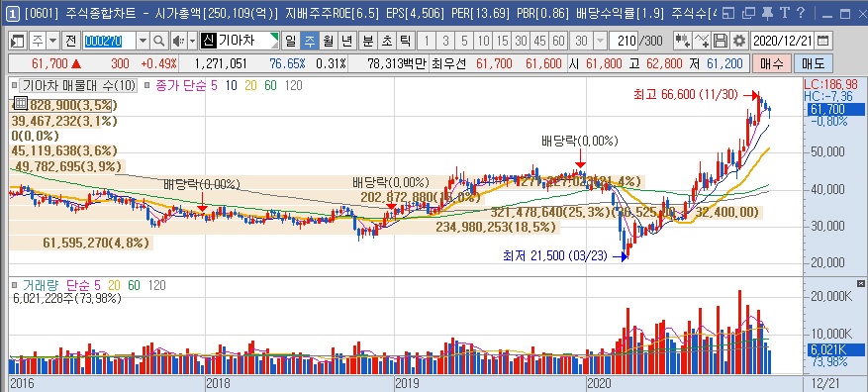
Task: Click the 기아차 stock name field
Action: pyautogui.click(x=240, y=41)
